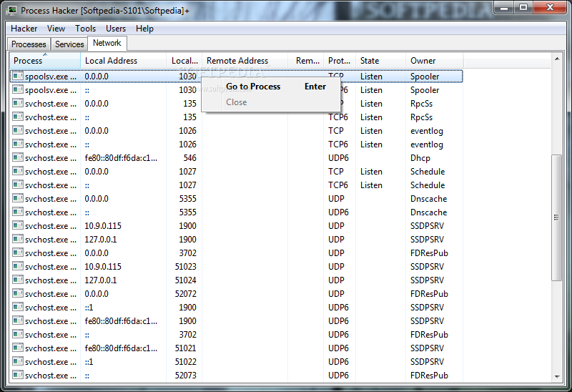This screenshot has width=572, height=392.
Task: Click icon of spoolsv.exe row with local address ::
Action: (17, 89)
